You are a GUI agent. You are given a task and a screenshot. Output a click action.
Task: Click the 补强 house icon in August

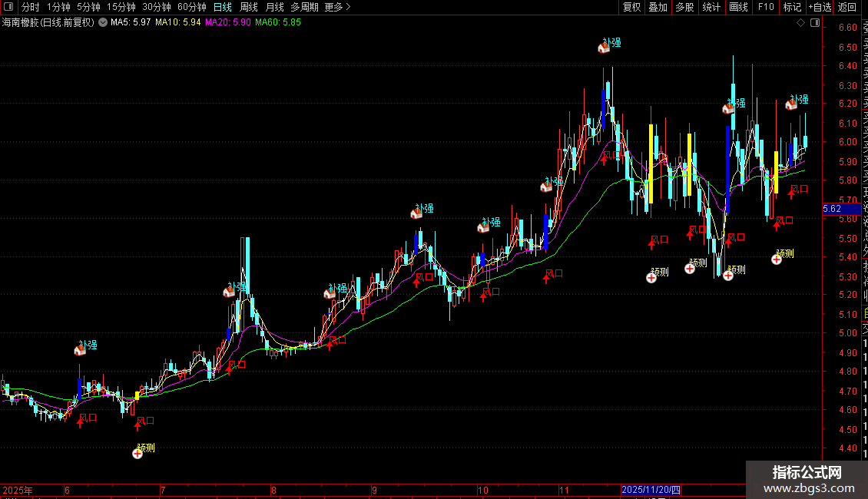click(330, 293)
